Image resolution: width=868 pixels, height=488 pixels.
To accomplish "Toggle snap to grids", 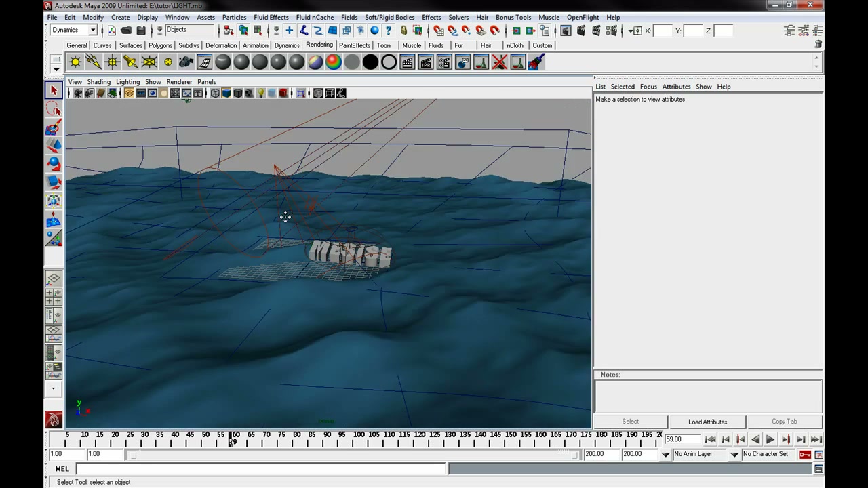I will tap(438, 30).
